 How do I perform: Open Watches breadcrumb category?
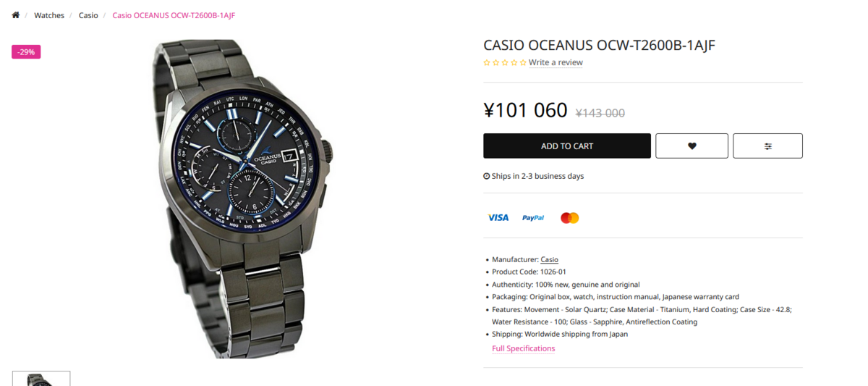(x=49, y=15)
